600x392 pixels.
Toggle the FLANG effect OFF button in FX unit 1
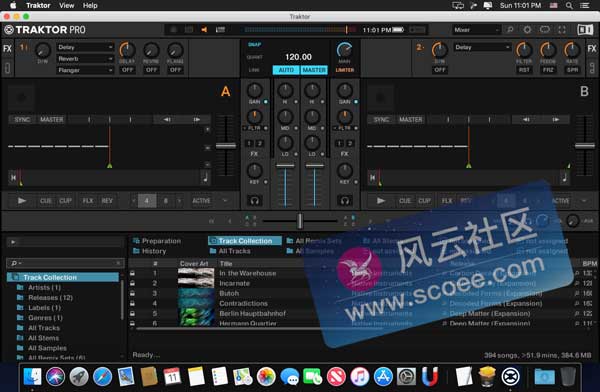175,70
